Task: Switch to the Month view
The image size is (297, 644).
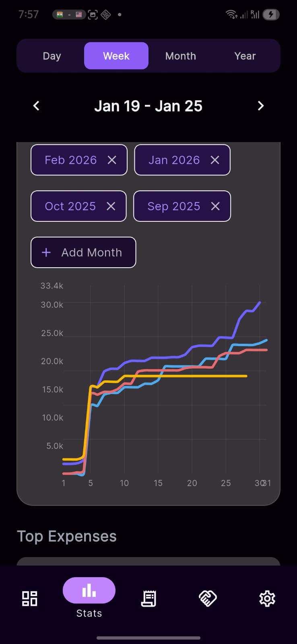Action: coord(181,56)
